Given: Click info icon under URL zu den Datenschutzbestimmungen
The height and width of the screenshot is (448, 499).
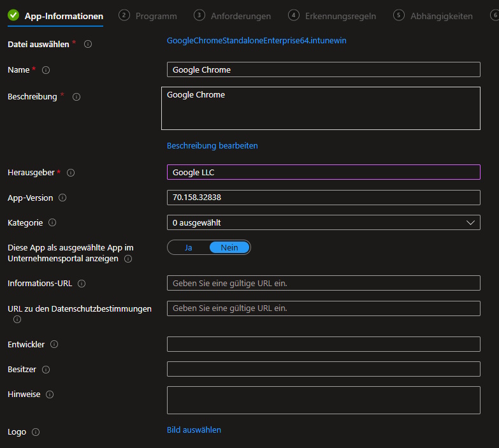Looking at the screenshot, I should (17, 319).
